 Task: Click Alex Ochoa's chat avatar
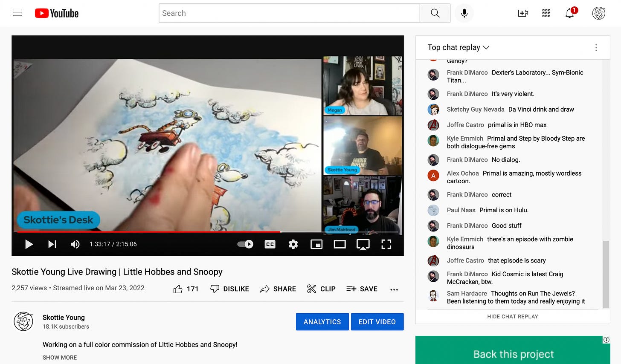433,175
